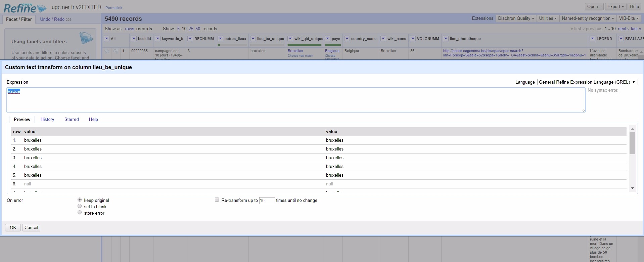Open the Belgique reconciled link in row 1
This screenshot has width=644, height=262.
tap(332, 51)
